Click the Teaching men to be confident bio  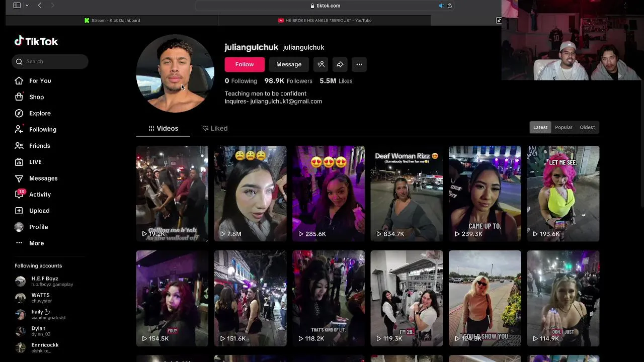(x=265, y=94)
